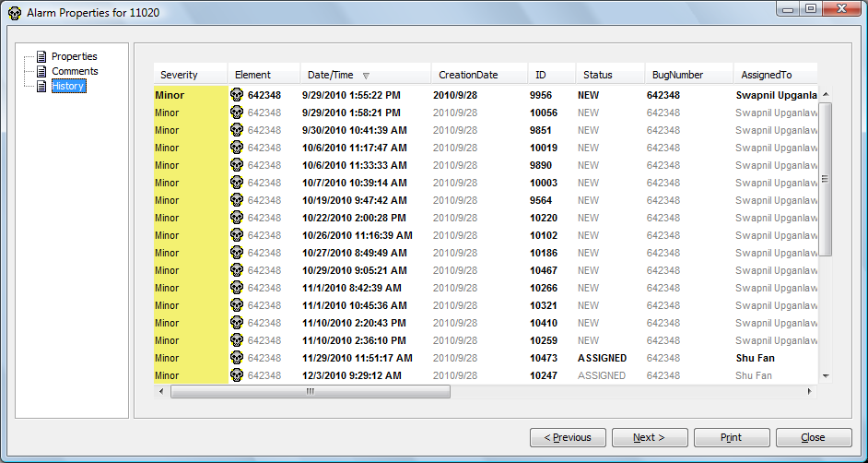Click the Properties document icon in the tree
The width and height of the screenshot is (868, 463).
(41, 56)
